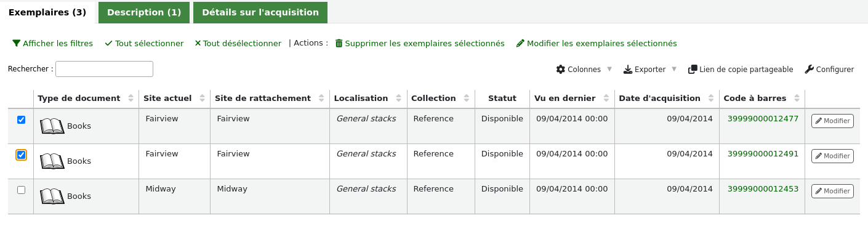Click the trash icon to delete selected items

coord(339,44)
